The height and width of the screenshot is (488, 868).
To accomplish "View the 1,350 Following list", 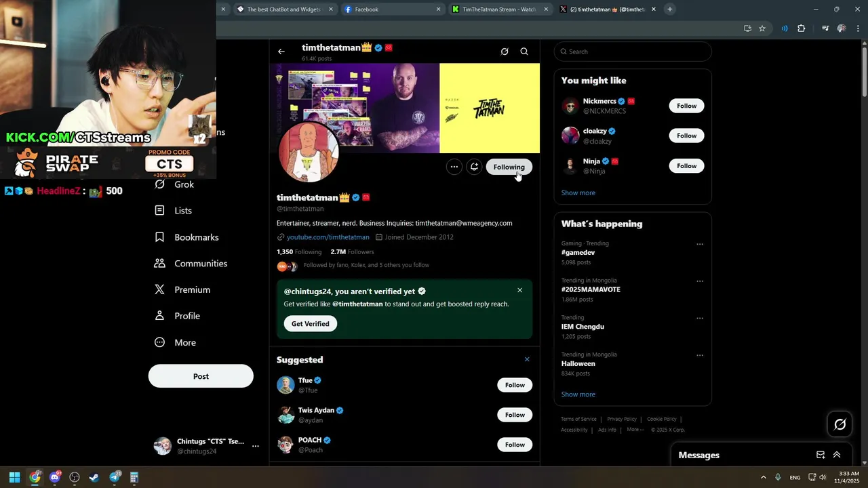I will click(x=299, y=251).
